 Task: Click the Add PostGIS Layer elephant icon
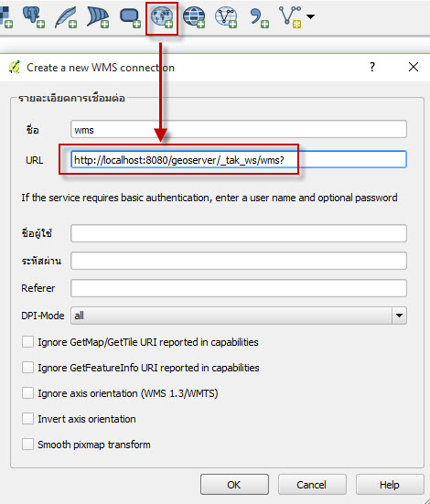[34, 17]
